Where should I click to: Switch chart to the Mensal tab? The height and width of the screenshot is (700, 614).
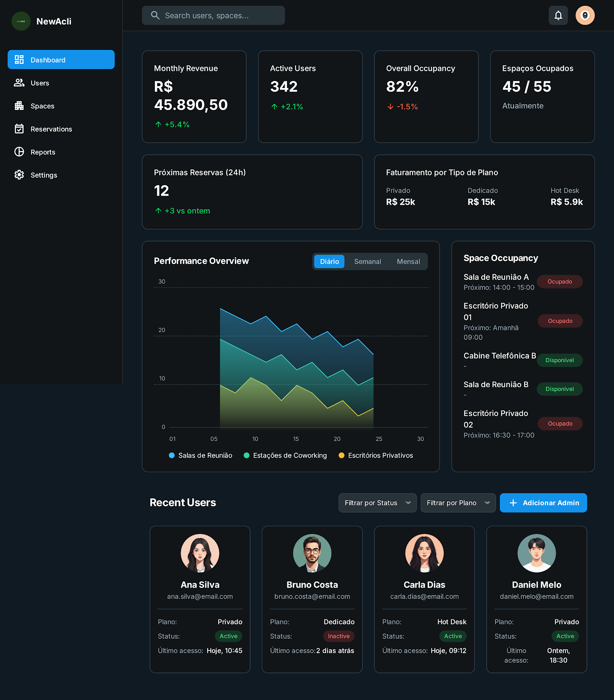(408, 262)
